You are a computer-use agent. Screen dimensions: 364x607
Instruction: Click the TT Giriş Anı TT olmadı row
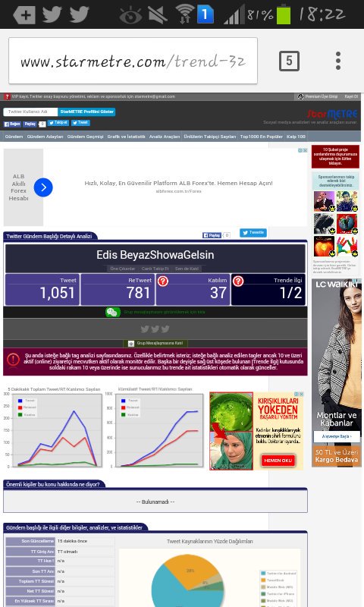pyautogui.click(x=60, y=552)
